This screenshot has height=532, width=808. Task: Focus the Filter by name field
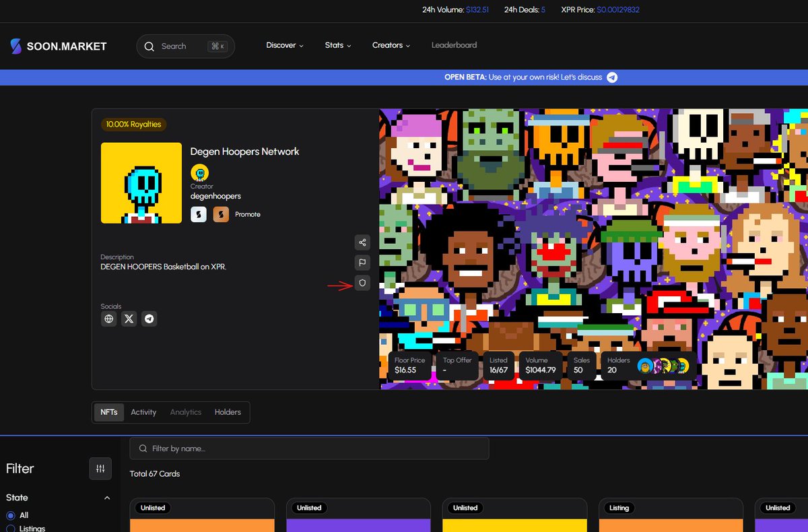[x=310, y=448]
